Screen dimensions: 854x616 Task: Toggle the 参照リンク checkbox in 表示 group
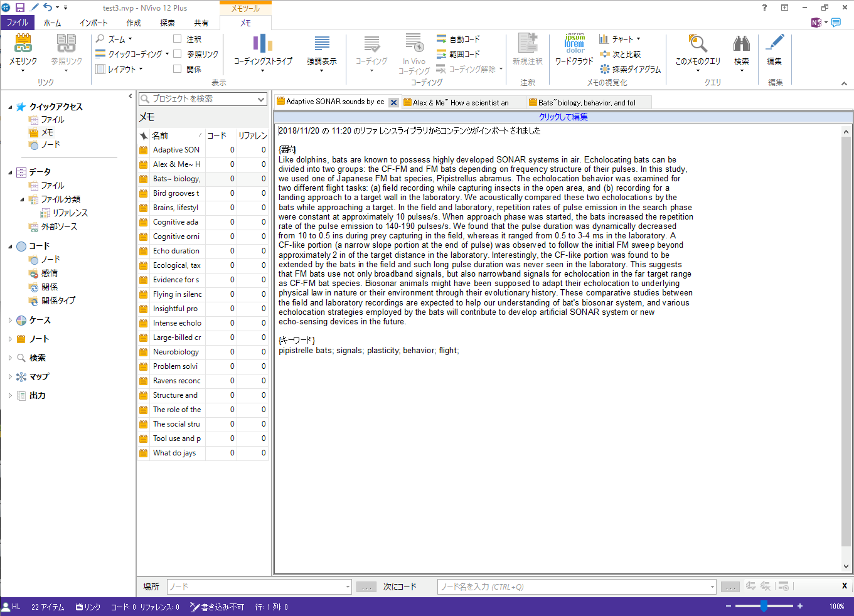pos(178,54)
